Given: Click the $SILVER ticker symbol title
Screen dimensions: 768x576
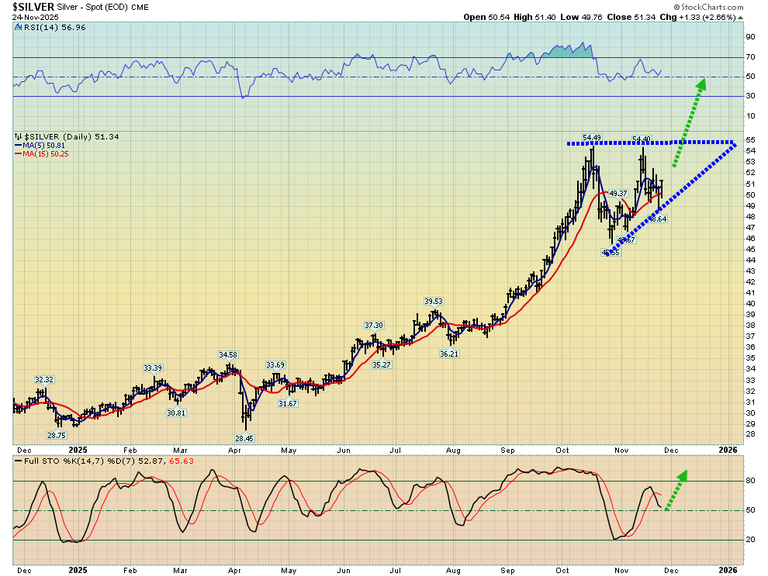Looking at the screenshot, I should 33,6.
